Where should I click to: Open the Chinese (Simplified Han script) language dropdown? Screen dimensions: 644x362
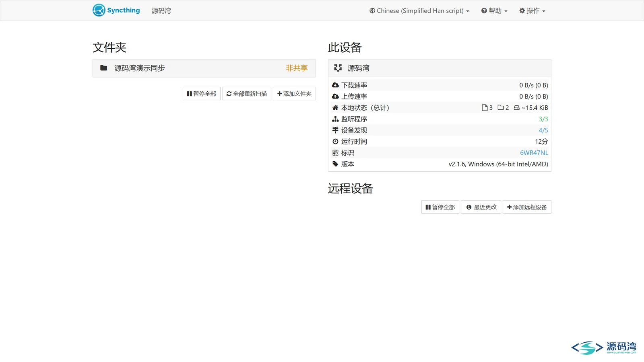pyautogui.click(x=419, y=11)
